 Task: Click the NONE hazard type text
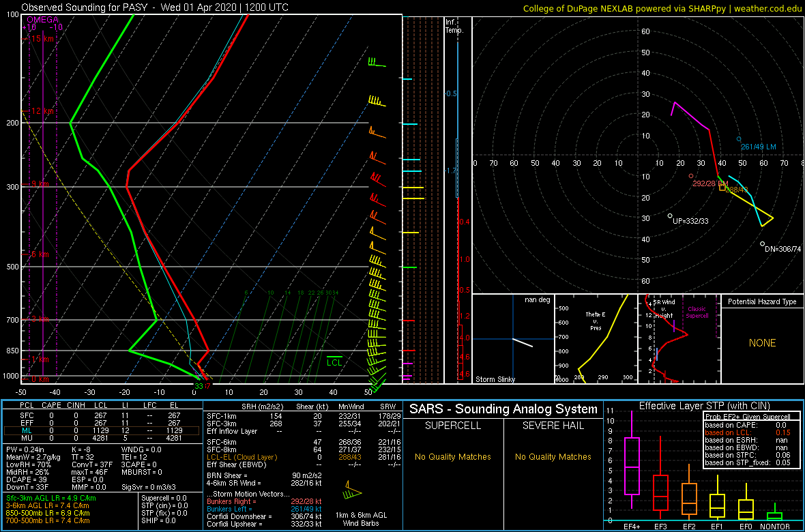(x=762, y=343)
